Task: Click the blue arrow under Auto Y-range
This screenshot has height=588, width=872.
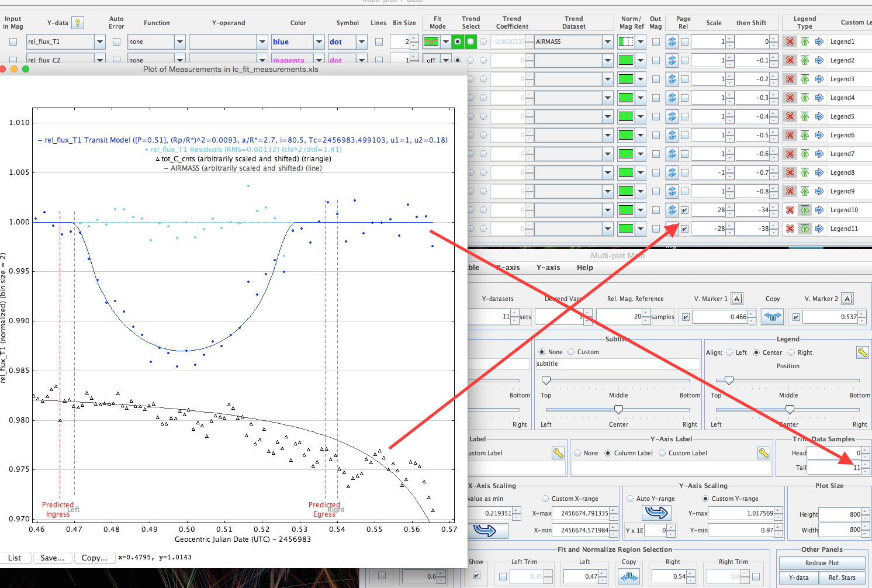Action: 656,513
